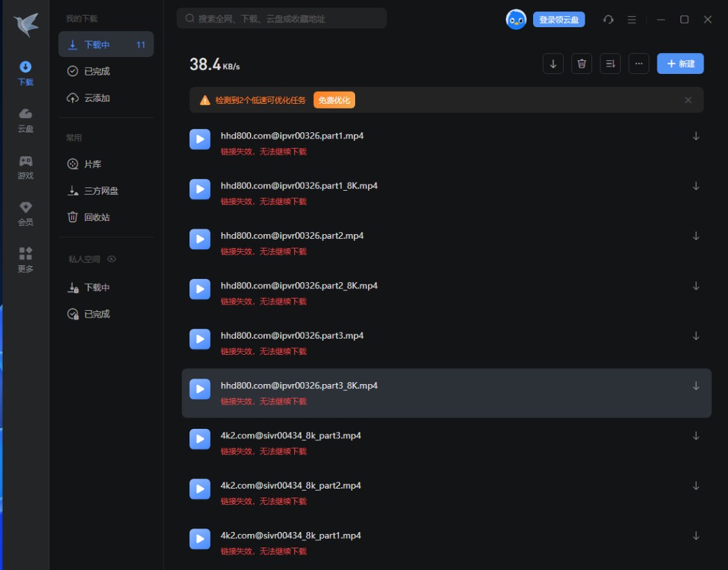
Task: Select 下载中 tab with 11 tasks
Action: coord(106,45)
